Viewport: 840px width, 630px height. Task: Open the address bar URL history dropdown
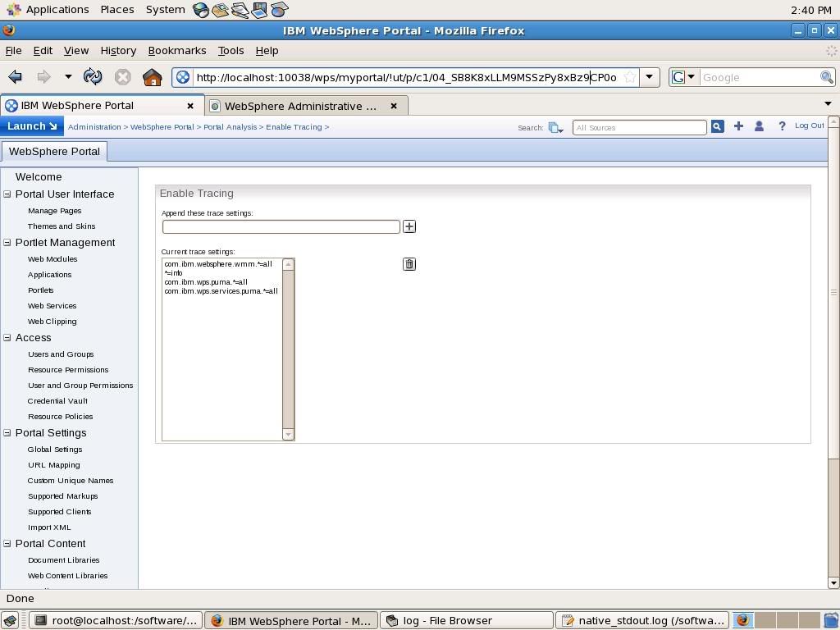pyautogui.click(x=649, y=77)
